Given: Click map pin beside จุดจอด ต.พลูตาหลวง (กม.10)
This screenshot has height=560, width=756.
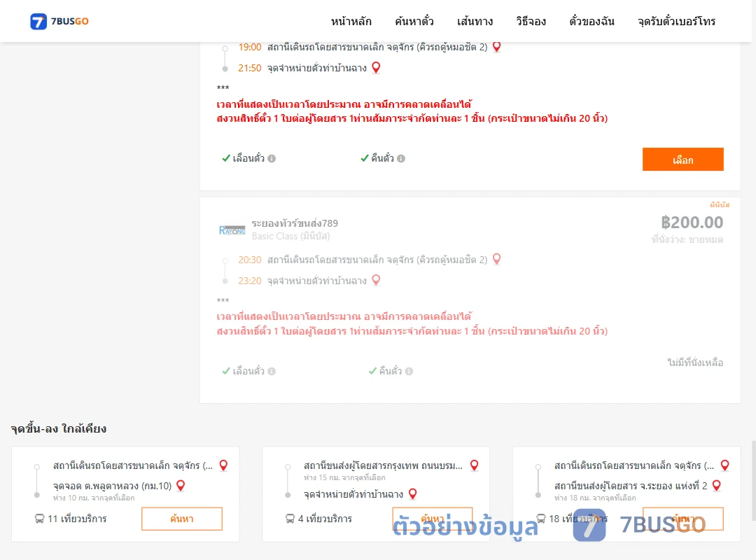Looking at the screenshot, I should tap(181, 486).
